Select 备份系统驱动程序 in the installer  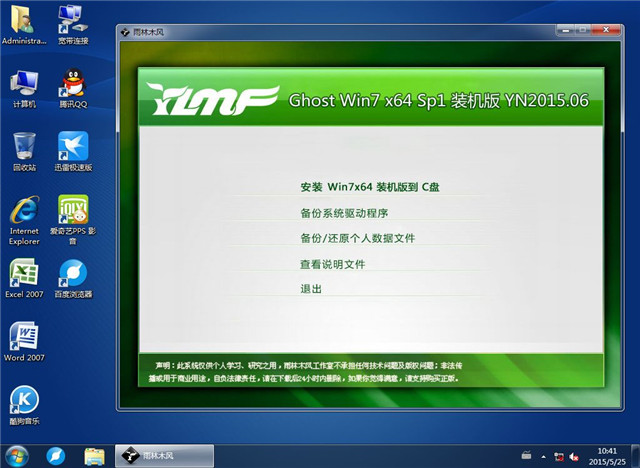(x=343, y=213)
